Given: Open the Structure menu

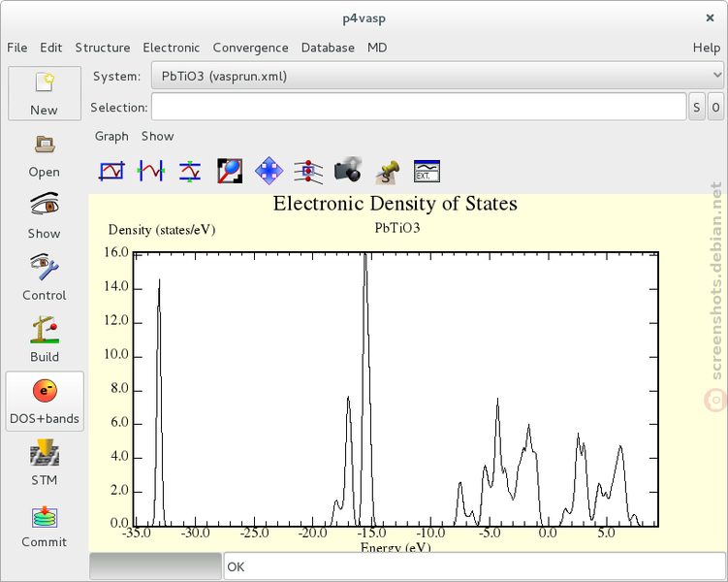Looking at the screenshot, I should coord(103,48).
